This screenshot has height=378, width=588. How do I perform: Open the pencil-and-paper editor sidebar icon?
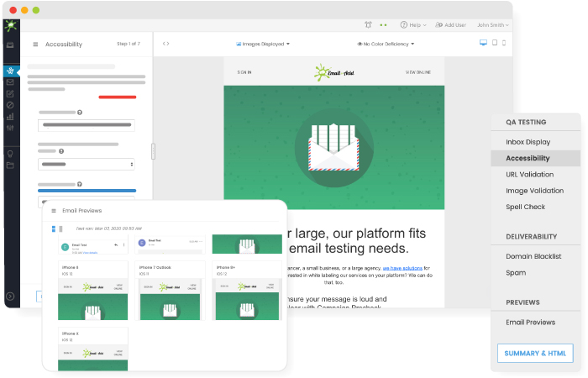pyautogui.click(x=10, y=94)
